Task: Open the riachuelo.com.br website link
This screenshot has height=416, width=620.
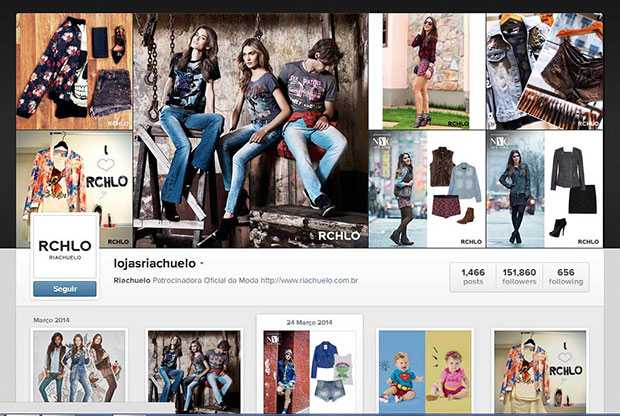Action: [x=309, y=280]
